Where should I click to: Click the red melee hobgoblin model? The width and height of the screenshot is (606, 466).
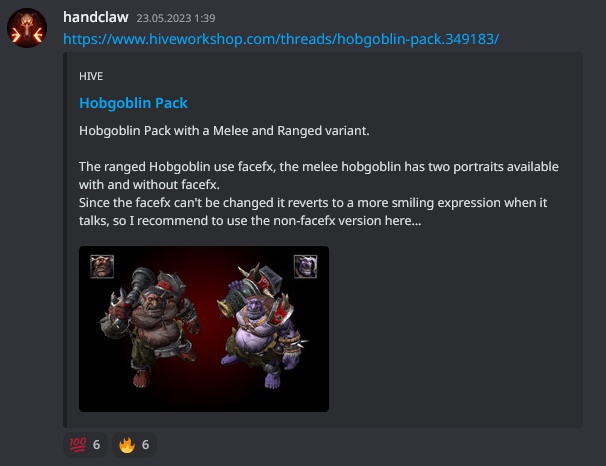151,327
